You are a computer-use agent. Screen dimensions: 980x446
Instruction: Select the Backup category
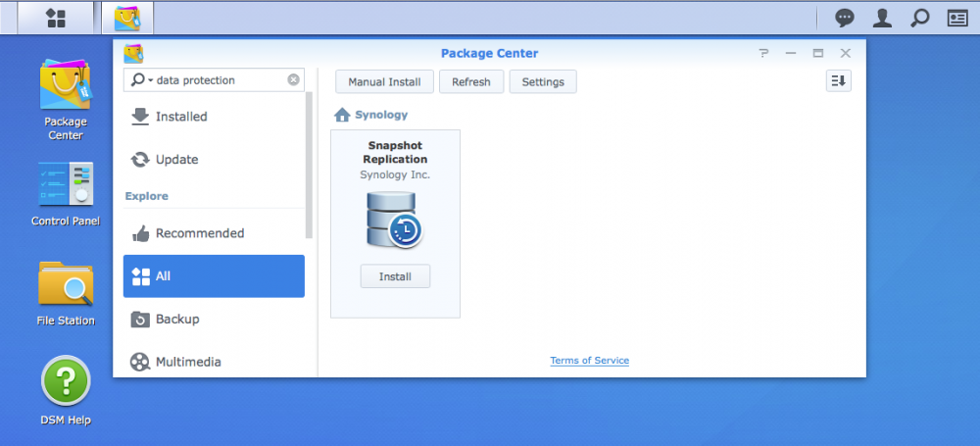[x=214, y=319]
